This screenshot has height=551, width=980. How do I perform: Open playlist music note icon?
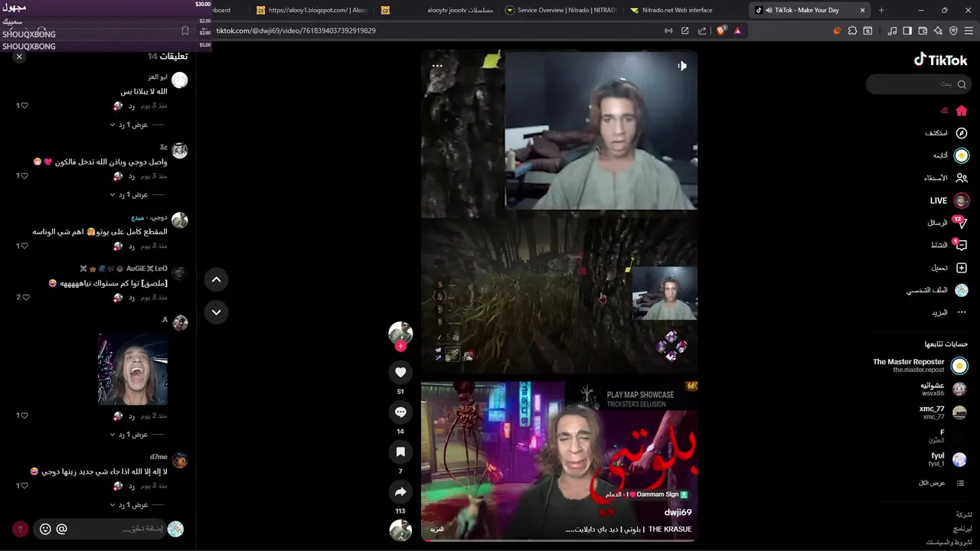click(x=892, y=31)
